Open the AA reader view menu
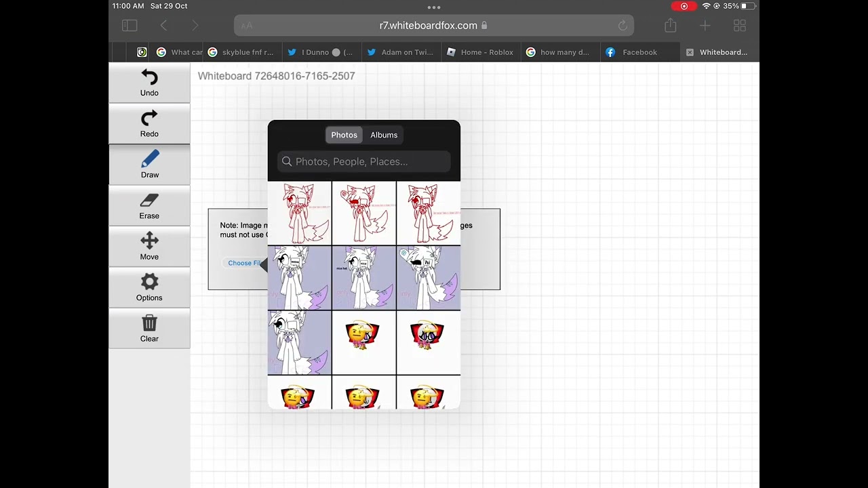 coord(247,26)
